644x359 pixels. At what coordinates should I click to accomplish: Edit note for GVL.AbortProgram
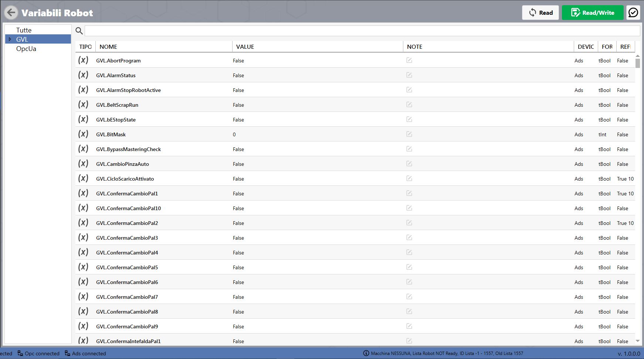(409, 60)
